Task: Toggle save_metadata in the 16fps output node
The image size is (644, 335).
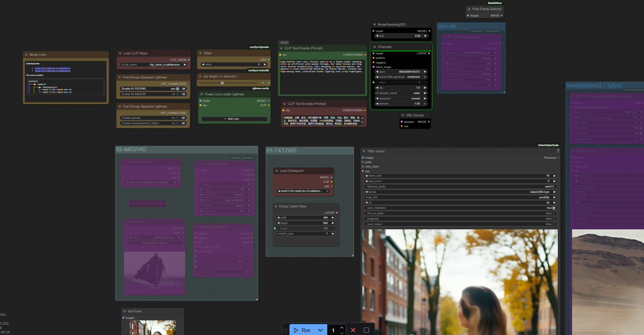Action: point(554,208)
